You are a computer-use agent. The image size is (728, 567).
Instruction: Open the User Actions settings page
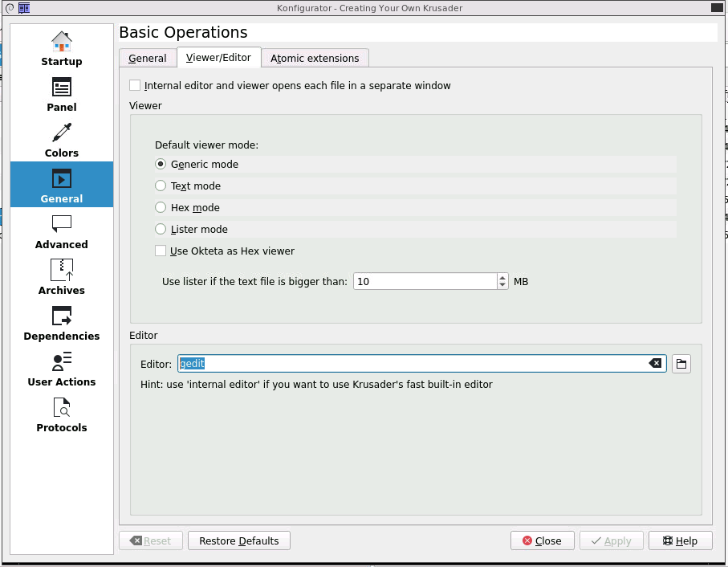[x=61, y=369]
